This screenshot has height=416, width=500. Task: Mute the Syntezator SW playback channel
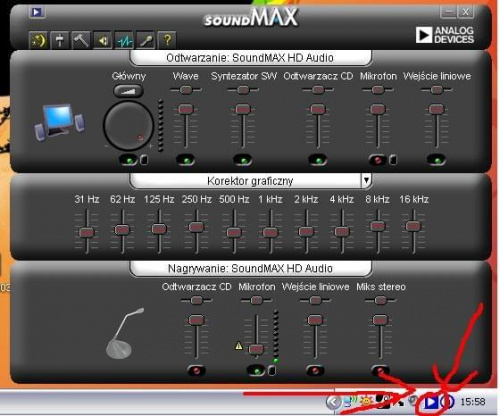pos(243,161)
